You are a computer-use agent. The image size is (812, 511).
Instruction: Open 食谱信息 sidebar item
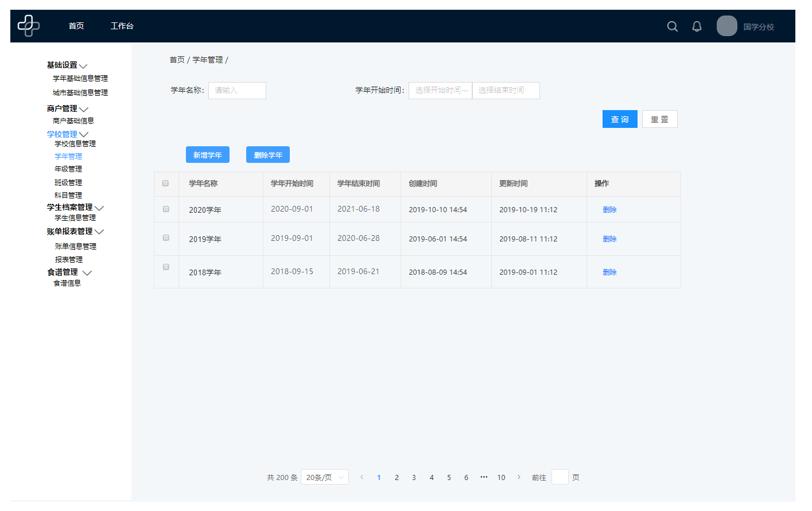coord(67,283)
